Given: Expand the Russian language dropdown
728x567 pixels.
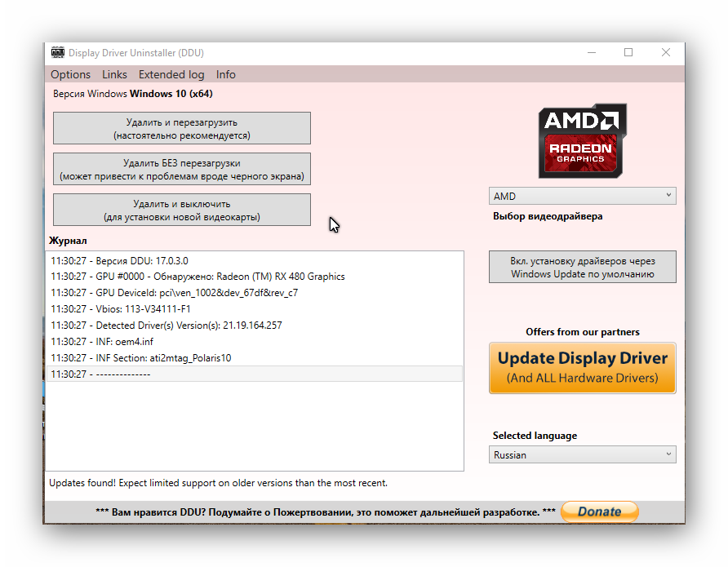Looking at the screenshot, I should coord(582,454).
